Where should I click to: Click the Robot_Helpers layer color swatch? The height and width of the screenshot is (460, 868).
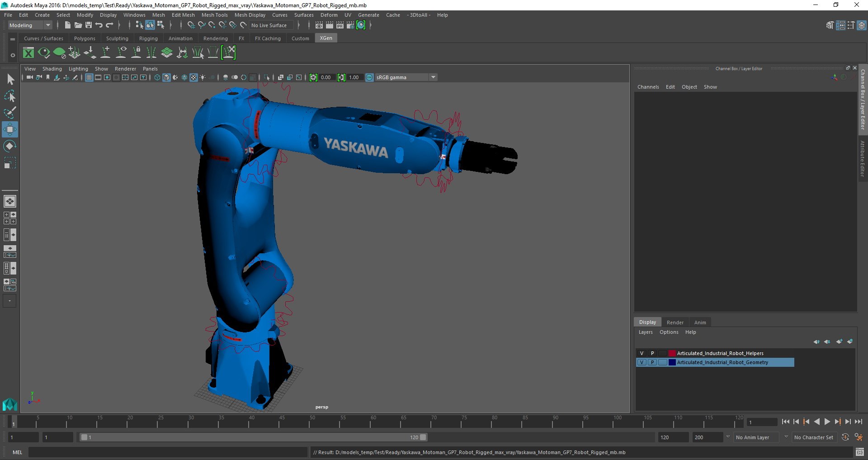point(672,353)
